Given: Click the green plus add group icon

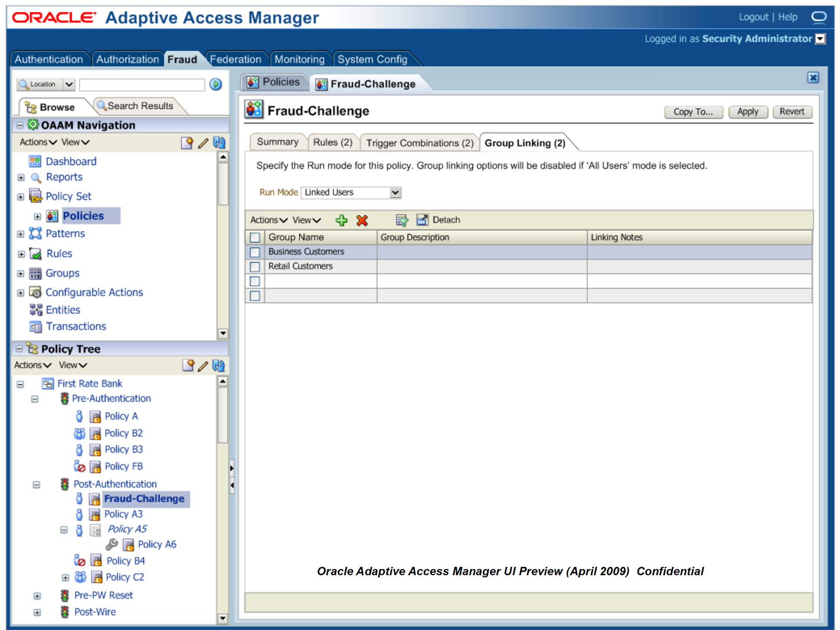Looking at the screenshot, I should click(341, 220).
